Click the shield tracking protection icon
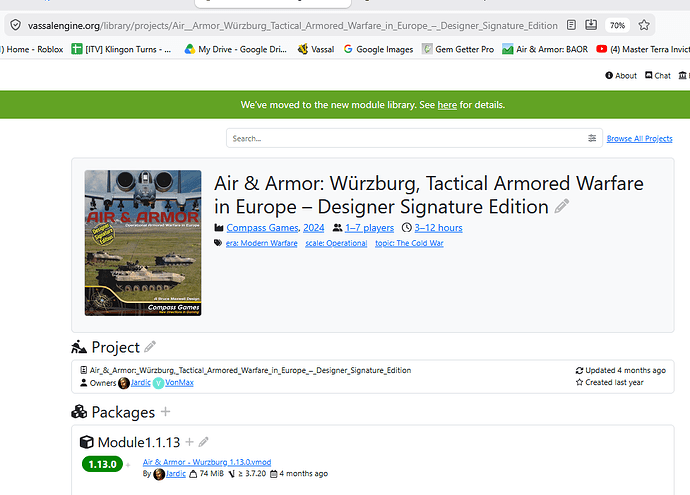The height and width of the screenshot is (495, 690). tap(15, 25)
